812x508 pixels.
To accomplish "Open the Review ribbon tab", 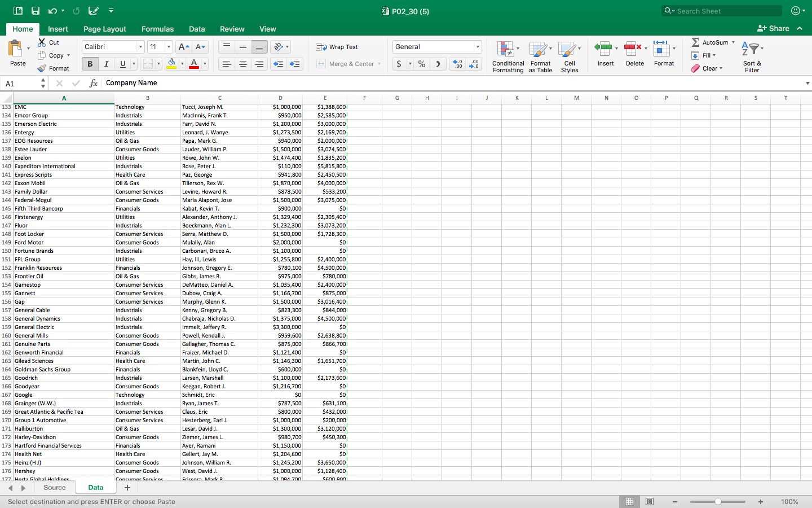I will tap(232, 29).
